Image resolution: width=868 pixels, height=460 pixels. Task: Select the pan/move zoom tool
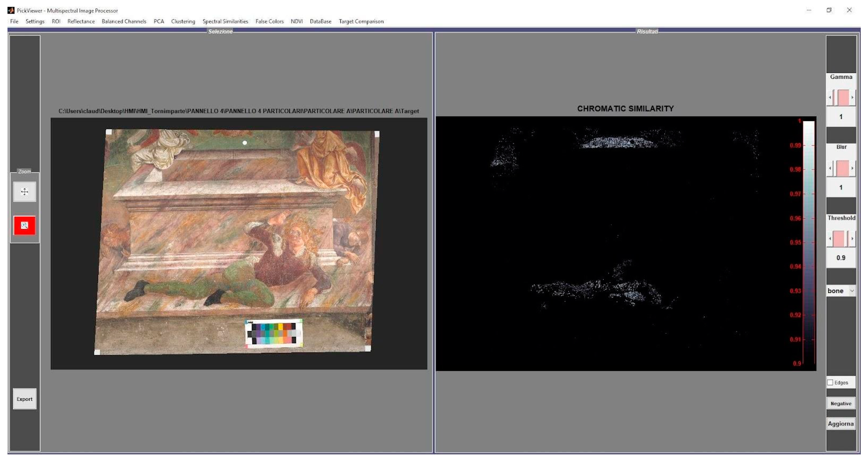(25, 192)
